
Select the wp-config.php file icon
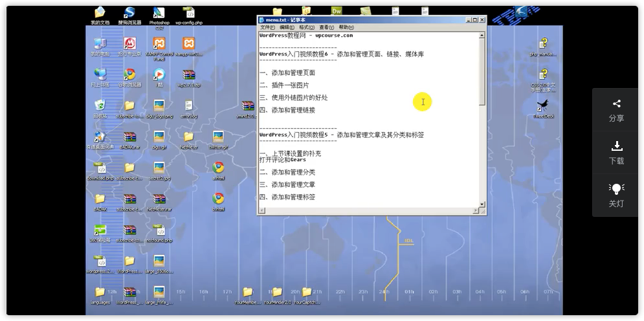pyautogui.click(x=189, y=16)
